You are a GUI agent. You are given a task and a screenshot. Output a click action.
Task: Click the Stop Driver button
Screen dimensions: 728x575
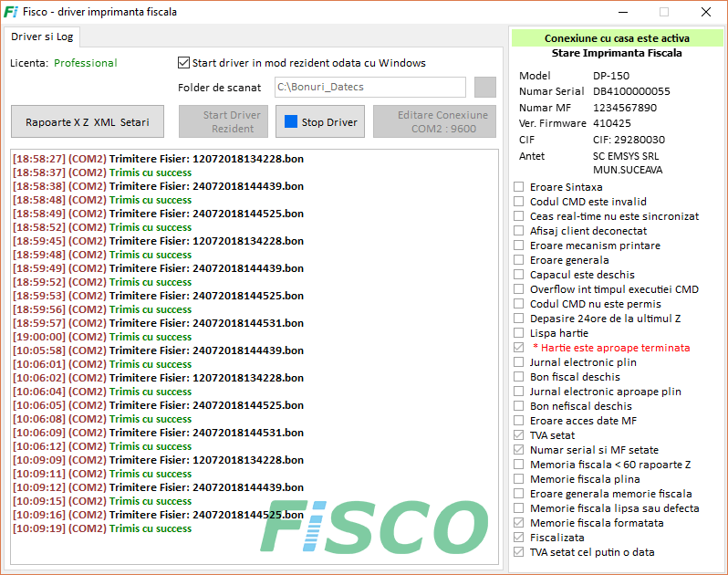(x=320, y=121)
